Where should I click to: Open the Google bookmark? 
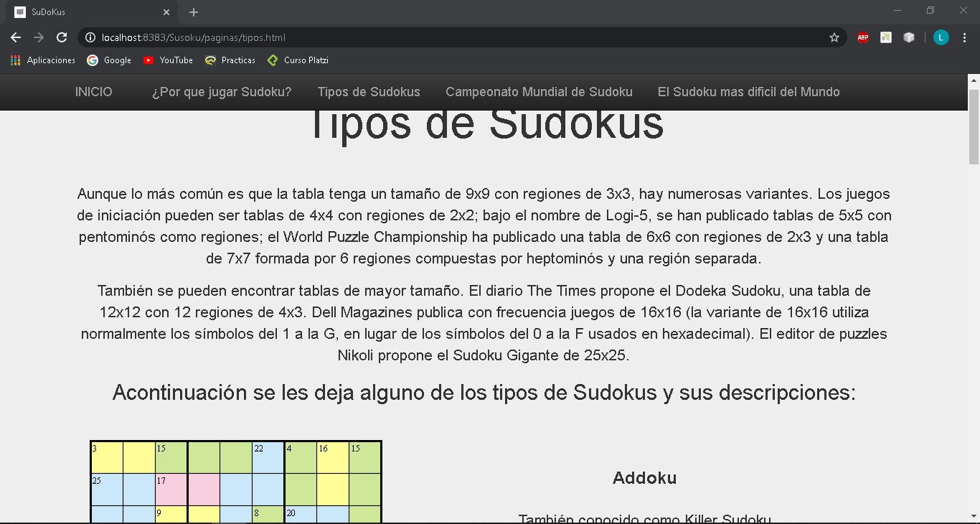point(109,60)
